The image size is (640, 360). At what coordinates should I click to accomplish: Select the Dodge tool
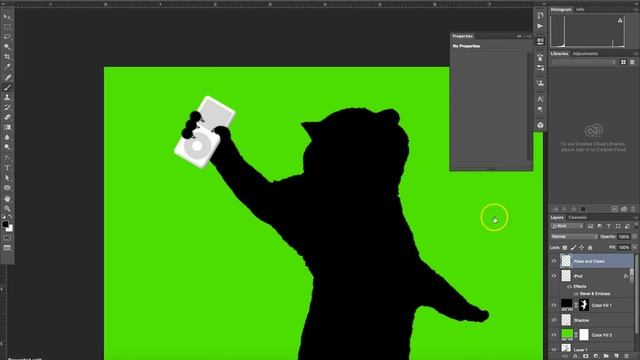pyautogui.click(x=7, y=147)
